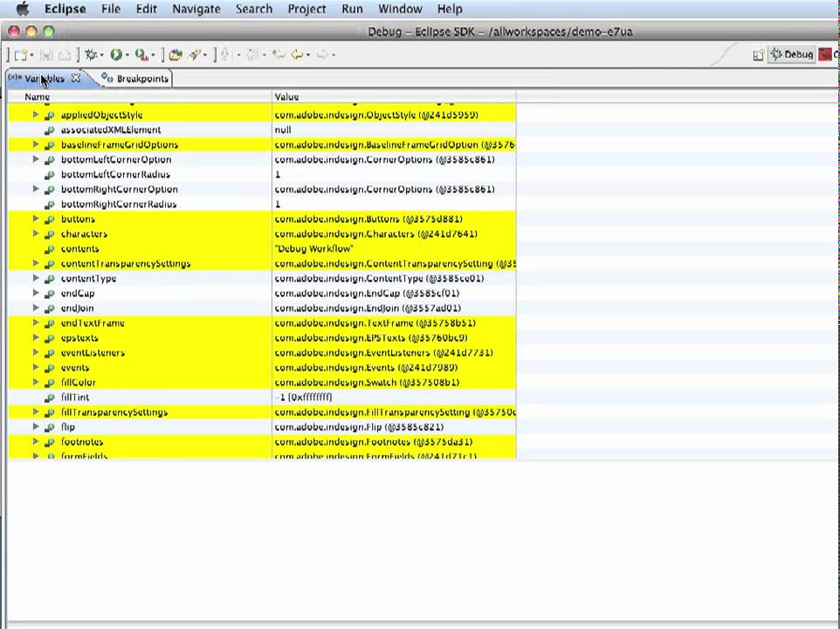Click the red perspective icon beside Debug

tap(825, 55)
